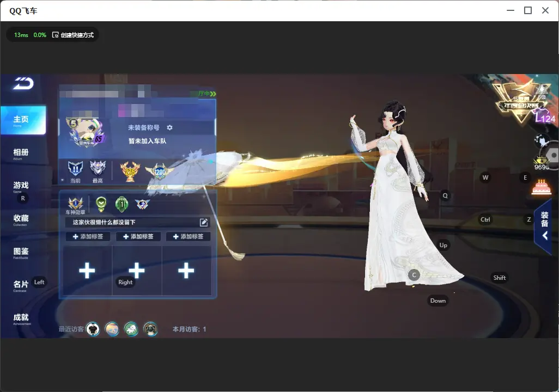
Task: Click the 最近访客 label
Action: pos(71,329)
